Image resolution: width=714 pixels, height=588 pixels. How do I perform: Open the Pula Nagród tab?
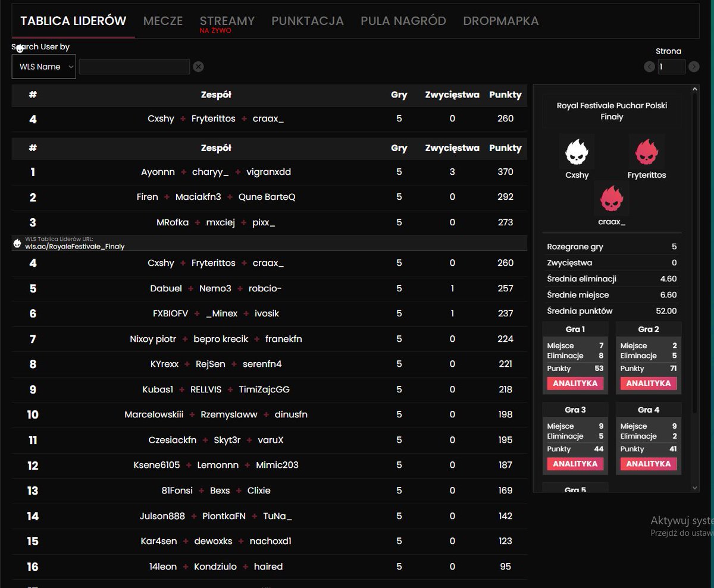(403, 21)
